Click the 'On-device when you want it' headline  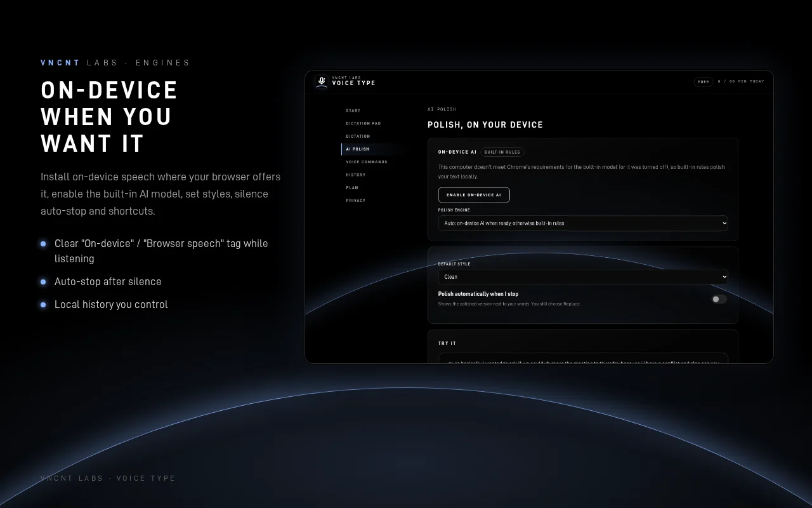[x=109, y=117]
